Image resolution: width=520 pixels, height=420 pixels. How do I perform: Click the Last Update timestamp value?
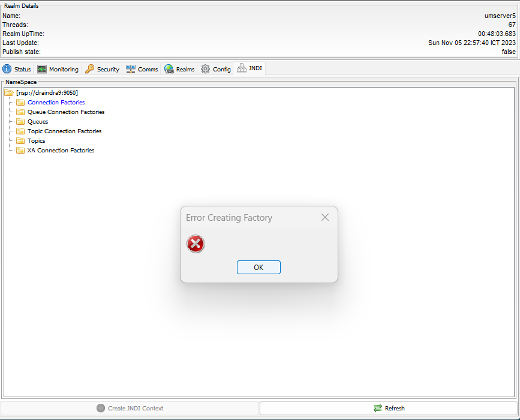click(472, 43)
